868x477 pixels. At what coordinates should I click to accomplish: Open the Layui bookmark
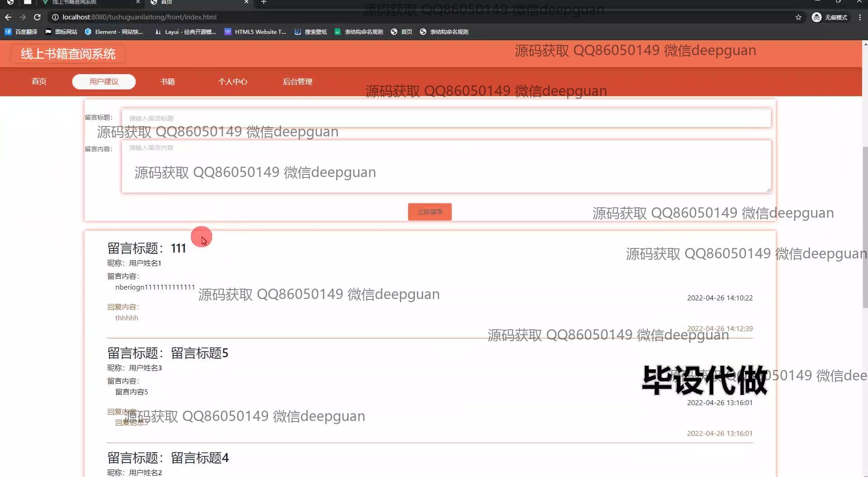pos(185,32)
